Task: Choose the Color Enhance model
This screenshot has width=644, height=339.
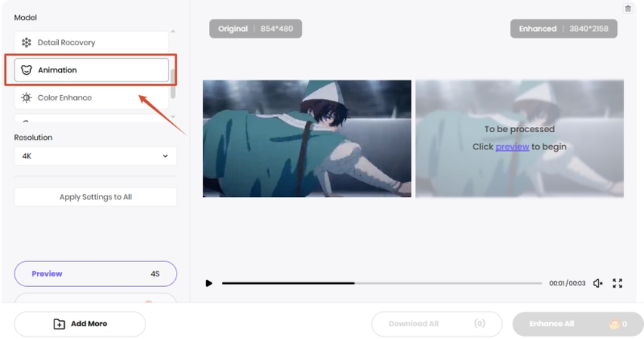Action: pyautogui.click(x=91, y=98)
